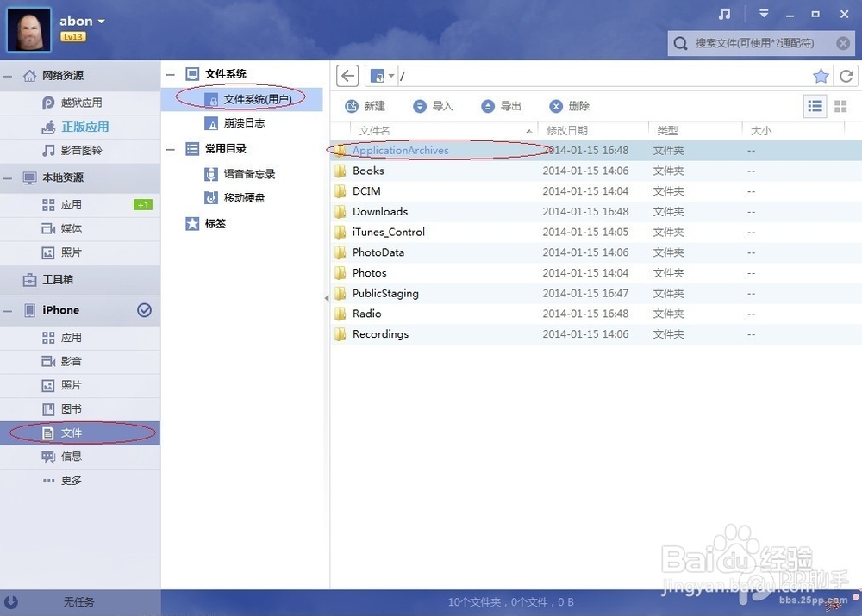The image size is (862, 616).
Task: Open iPhone 影音 item
Action: coord(80,362)
